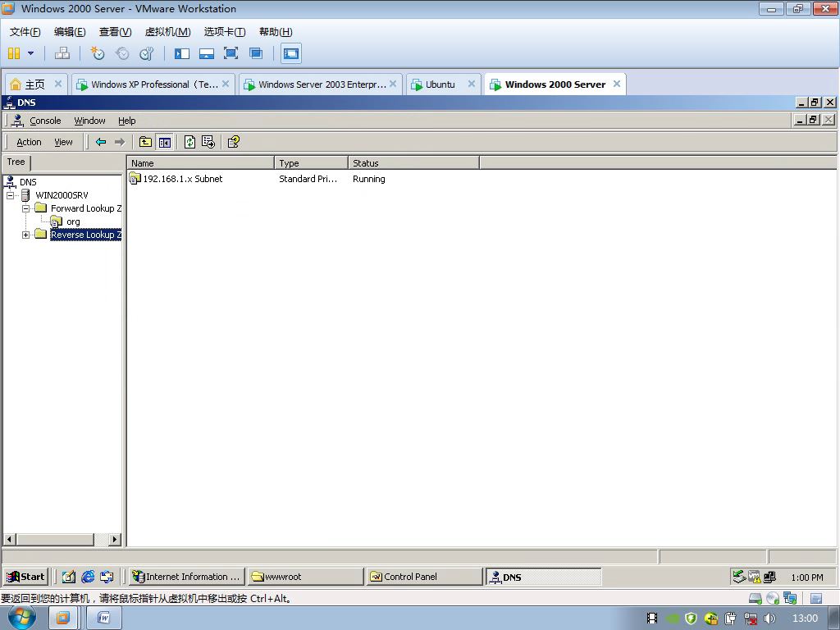Screen dimensions: 840x630
Task: Click the revert to snapshot icon
Action: (x=122, y=53)
